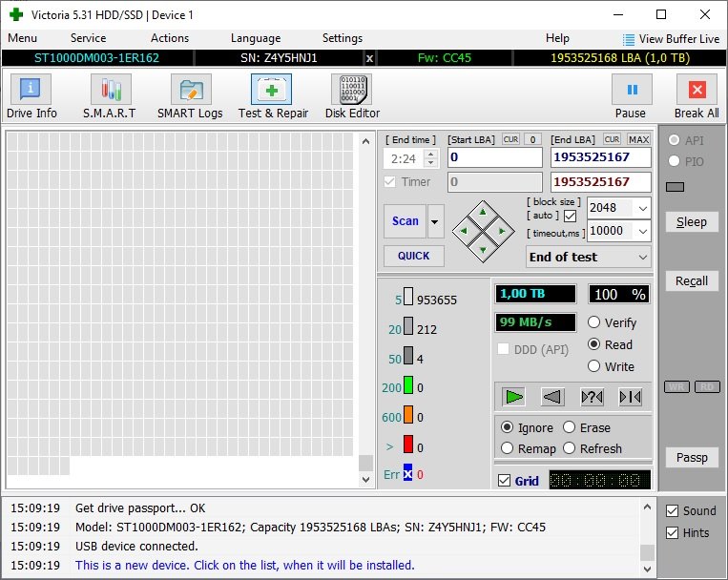The image size is (728, 580).
Task: Open the Service menu
Action: (x=88, y=38)
